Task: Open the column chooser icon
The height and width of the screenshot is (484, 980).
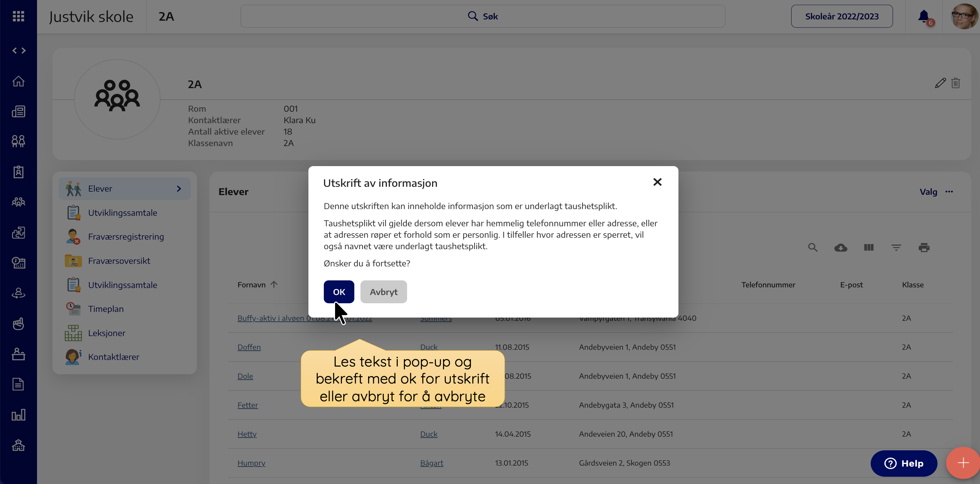Action: pyautogui.click(x=869, y=247)
